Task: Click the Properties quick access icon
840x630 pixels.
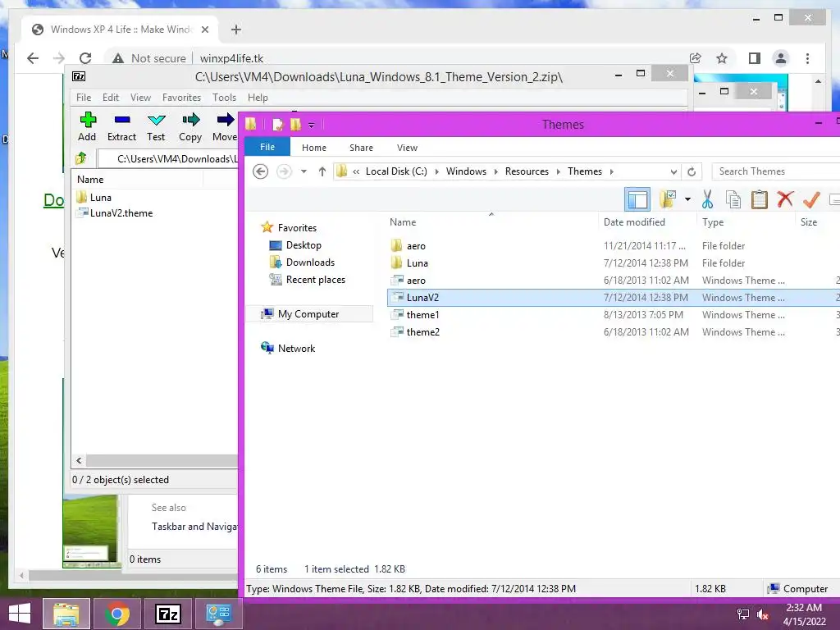Action: (277, 125)
